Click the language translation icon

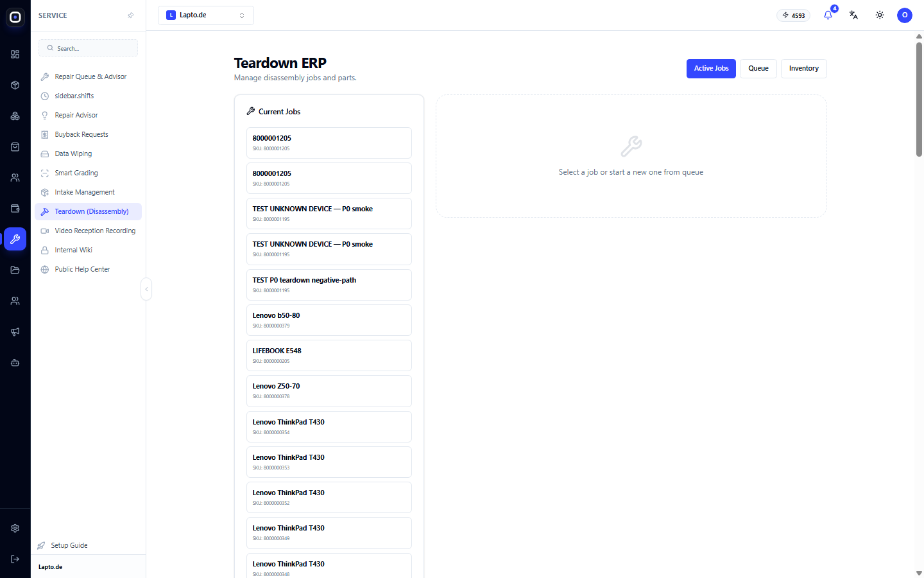(x=853, y=15)
